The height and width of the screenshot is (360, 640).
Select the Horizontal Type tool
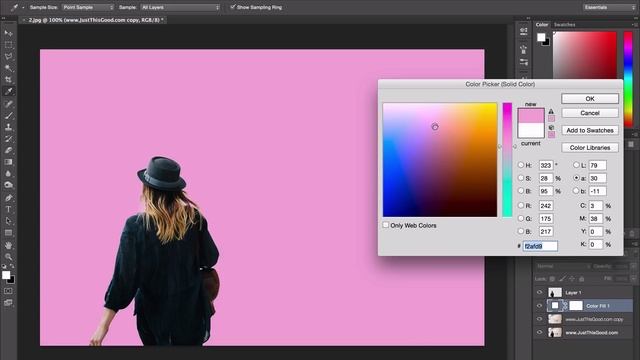pyautogui.click(x=8, y=209)
